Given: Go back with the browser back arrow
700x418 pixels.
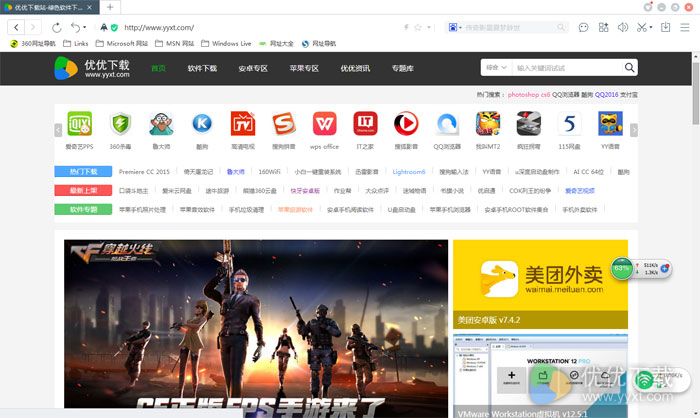Looking at the screenshot, I should 16,27.
